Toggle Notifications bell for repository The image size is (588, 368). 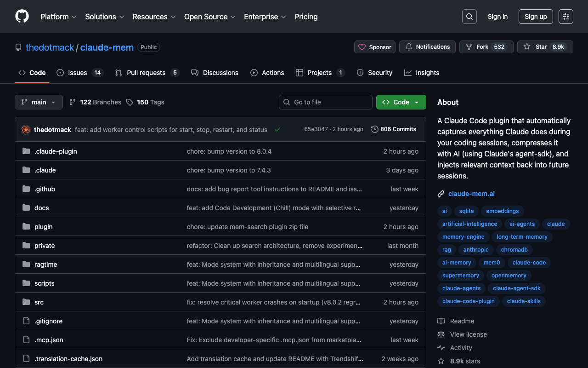427,47
